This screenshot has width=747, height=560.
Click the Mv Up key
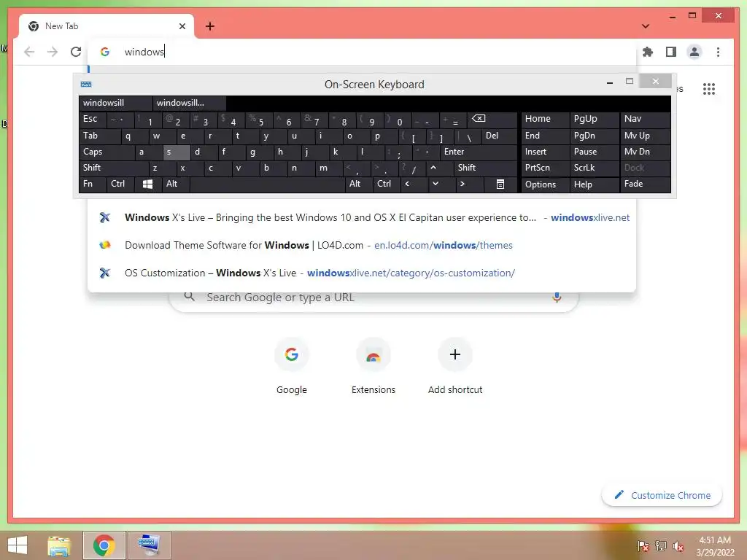coord(646,136)
